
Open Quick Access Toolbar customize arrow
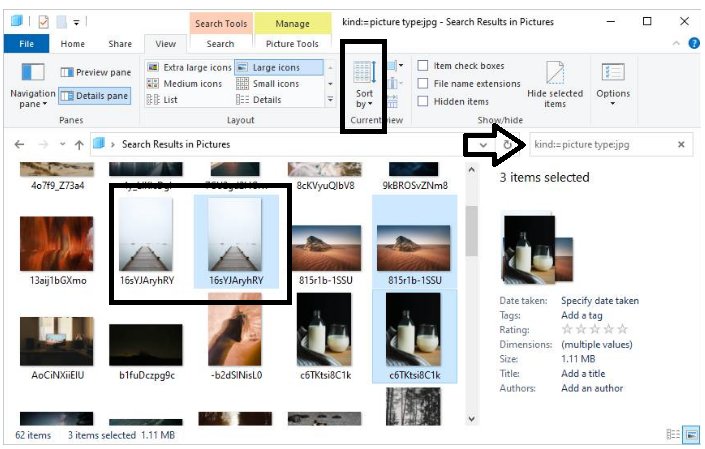[x=76, y=22]
